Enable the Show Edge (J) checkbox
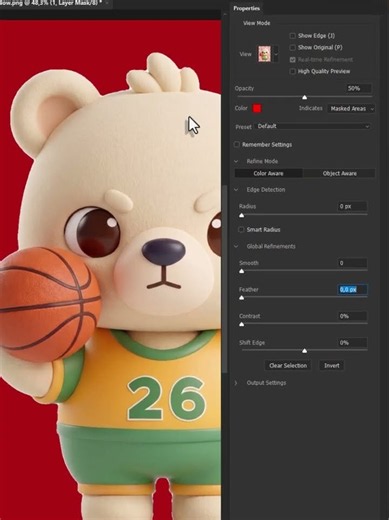The width and height of the screenshot is (389, 520). (292, 36)
